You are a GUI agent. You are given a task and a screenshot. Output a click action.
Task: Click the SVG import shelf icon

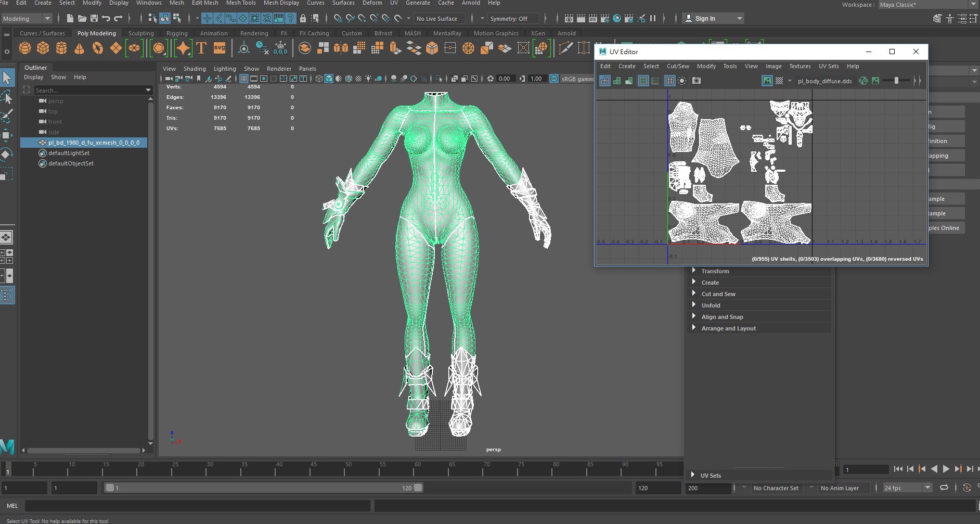point(220,48)
